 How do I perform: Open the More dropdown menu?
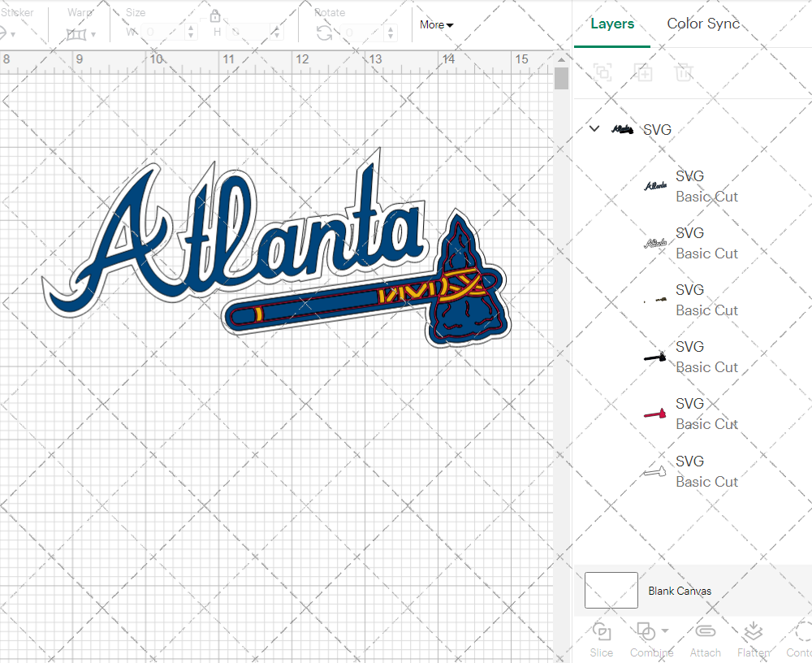click(x=437, y=25)
